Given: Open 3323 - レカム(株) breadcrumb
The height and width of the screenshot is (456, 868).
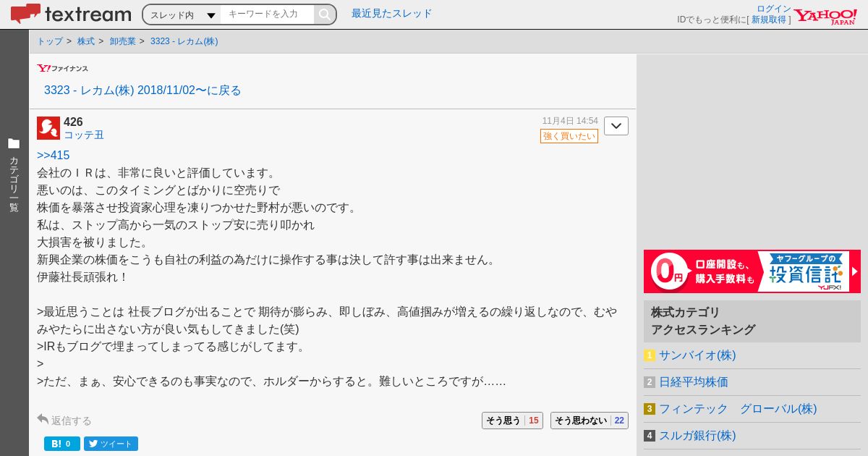Looking at the screenshot, I should [x=184, y=41].
